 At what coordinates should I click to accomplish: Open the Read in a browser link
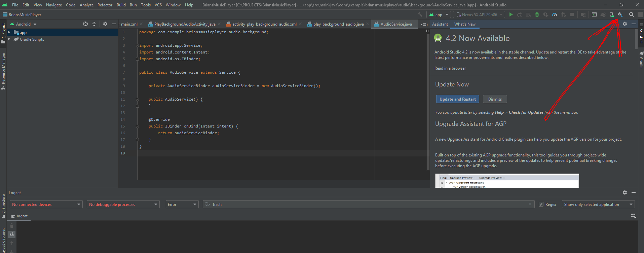click(x=450, y=68)
